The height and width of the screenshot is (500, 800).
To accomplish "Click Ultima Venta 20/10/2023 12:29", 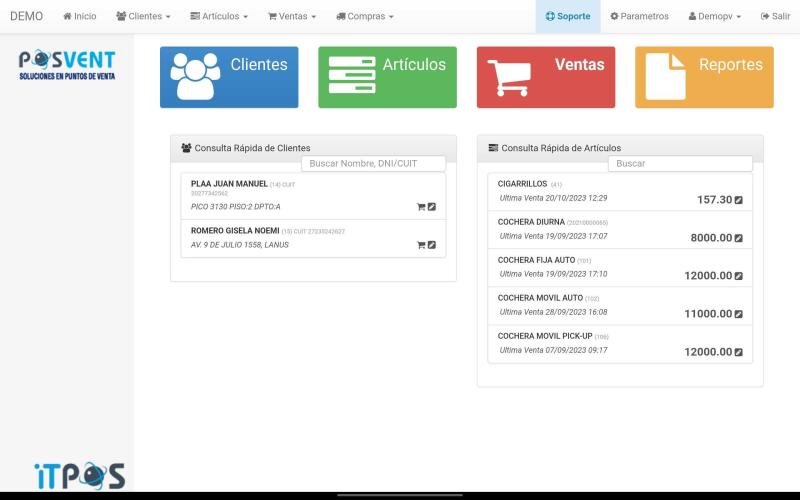I will [x=554, y=198].
